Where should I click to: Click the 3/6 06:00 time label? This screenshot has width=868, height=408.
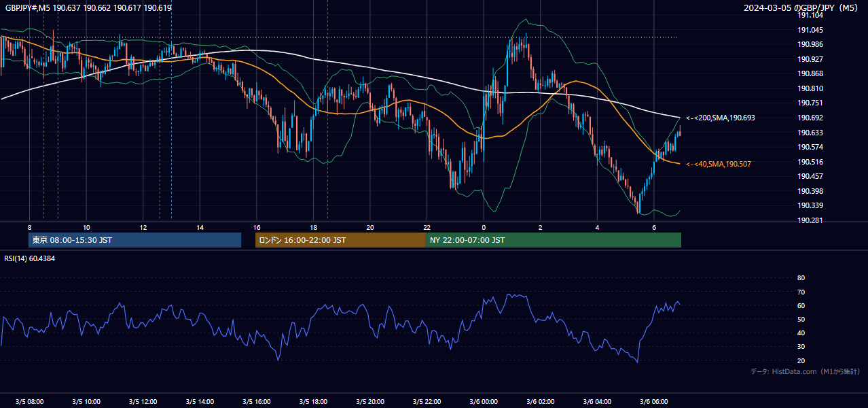[654, 401]
